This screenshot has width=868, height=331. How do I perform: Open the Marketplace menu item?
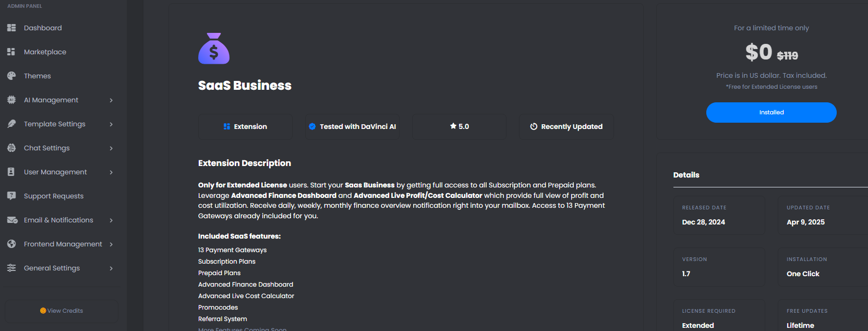tap(45, 52)
